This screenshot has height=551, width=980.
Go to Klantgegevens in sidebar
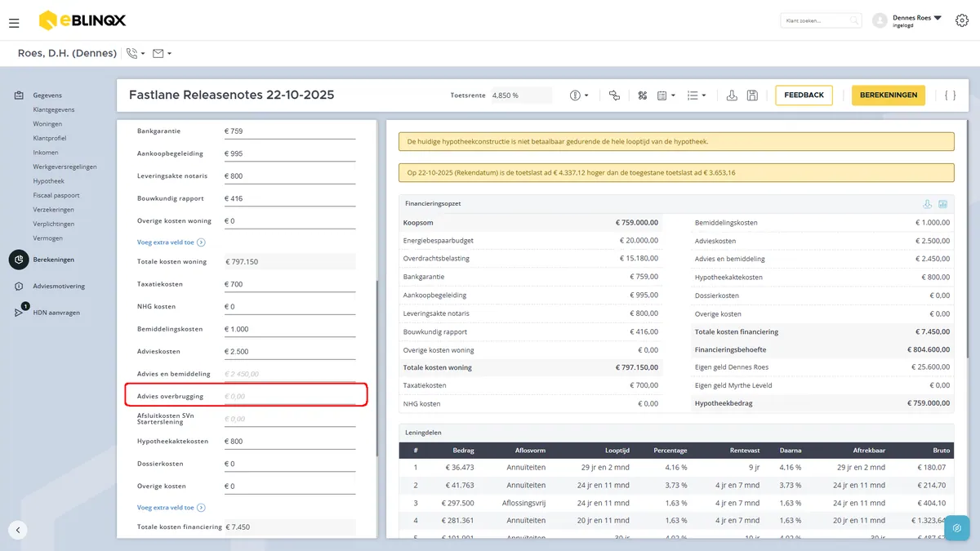[x=54, y=109]
